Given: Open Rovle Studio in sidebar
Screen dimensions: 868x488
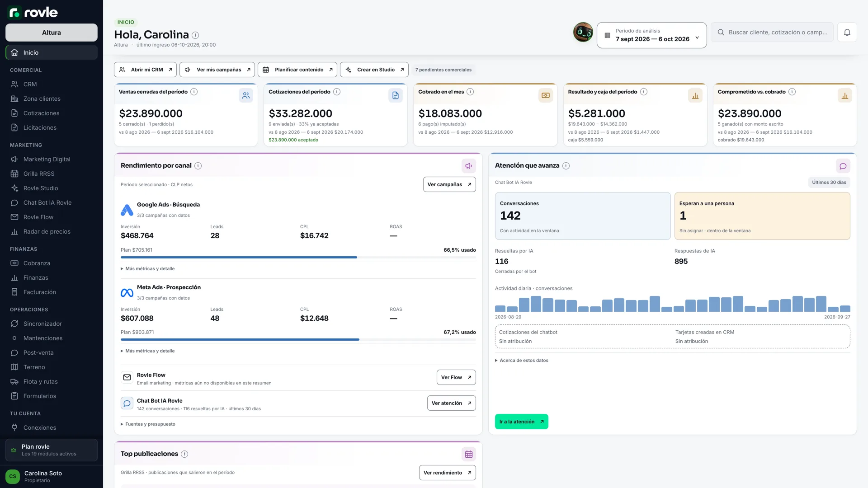Looking at the screenshot, I should pos(52,188).
